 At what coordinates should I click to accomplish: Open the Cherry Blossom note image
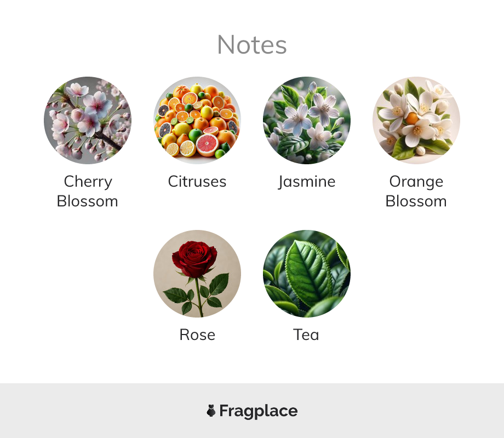[88, 120]
